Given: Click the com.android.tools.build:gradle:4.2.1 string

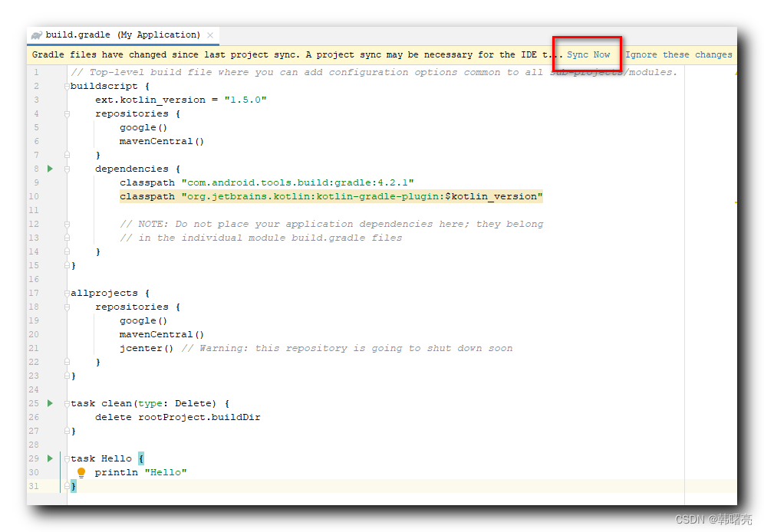Looking at the screenshot, I should pos(298,182).
